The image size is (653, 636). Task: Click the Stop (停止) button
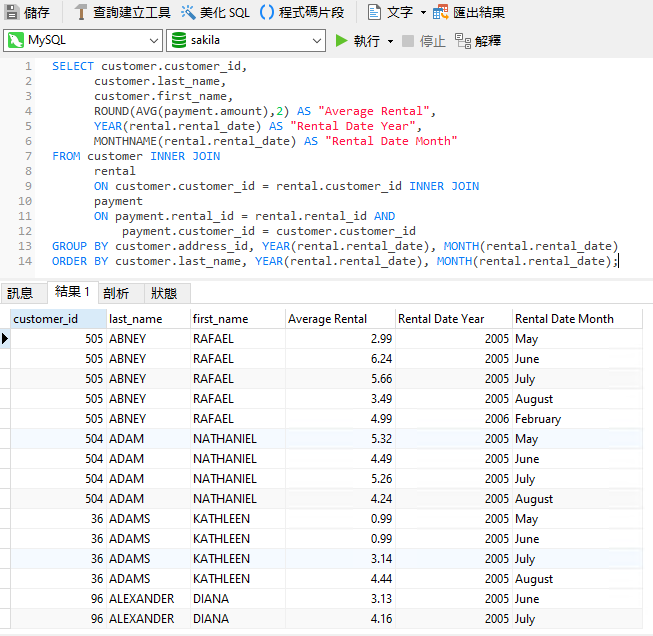pyautogui.click(x=408, y=41)
